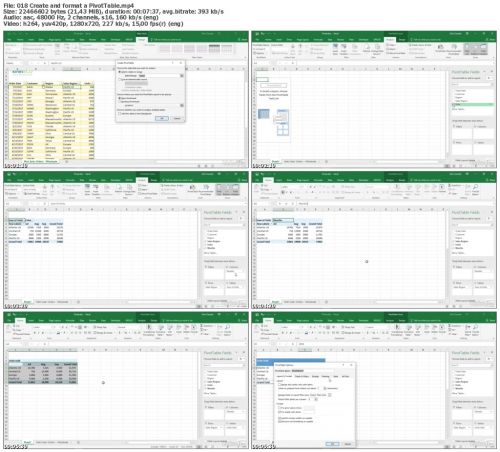Click the PivotChart icon on Analyze ribbon
The image size is (500, 452).
click(x=441, y=48)
